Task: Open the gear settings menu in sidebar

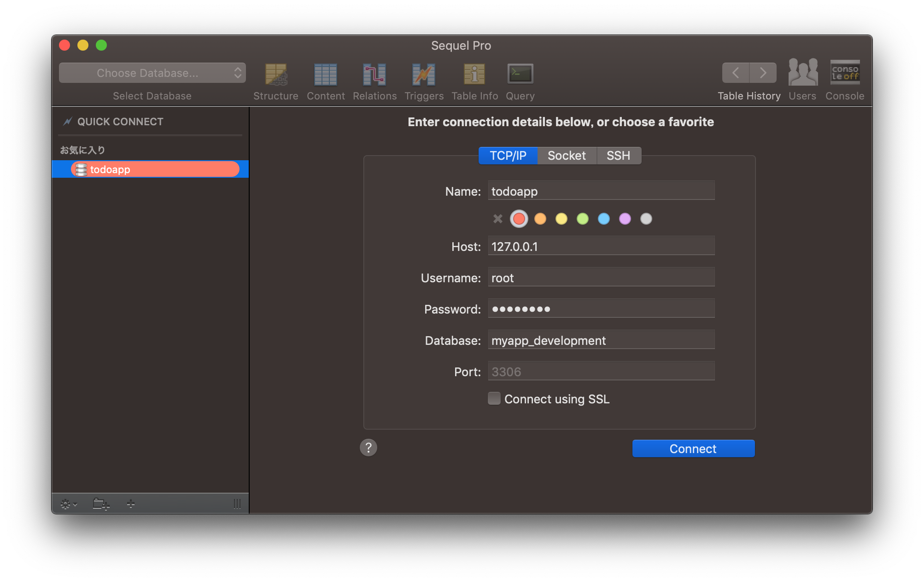Action: click(x=69, y=504)
